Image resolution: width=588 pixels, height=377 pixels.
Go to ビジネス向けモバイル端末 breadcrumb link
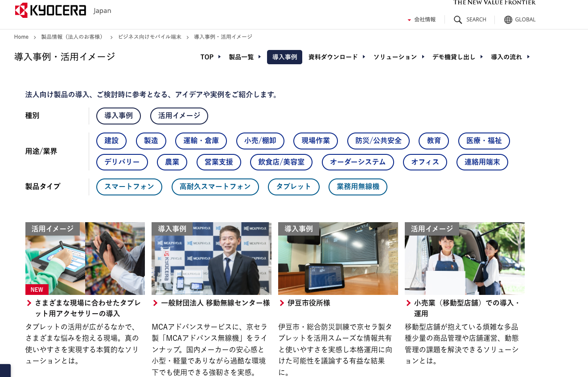click(149, 37)
